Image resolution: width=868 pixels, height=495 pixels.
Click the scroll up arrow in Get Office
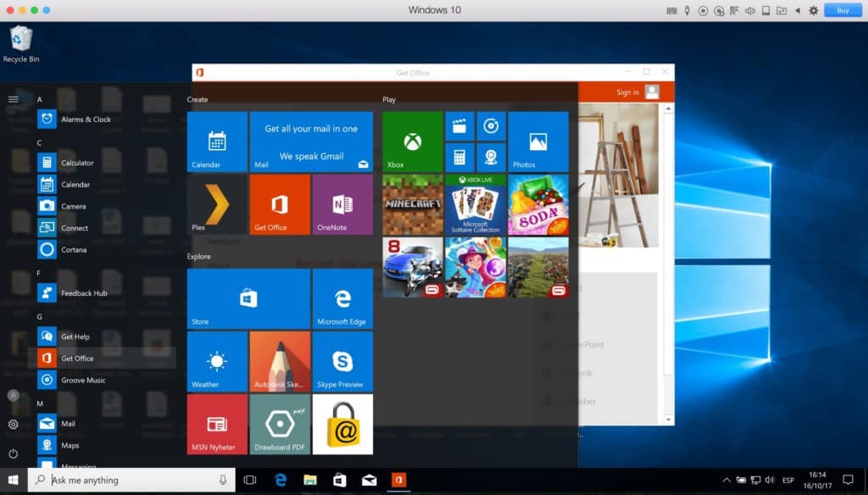pyautogui.click(x=668, y=109)
